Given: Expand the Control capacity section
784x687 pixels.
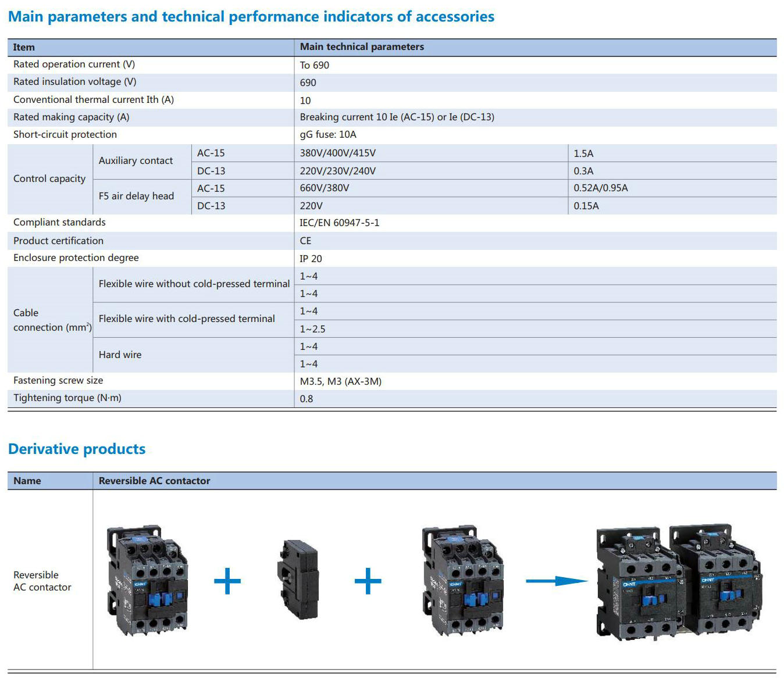Looking at the screenshot, I should (49, 178).
